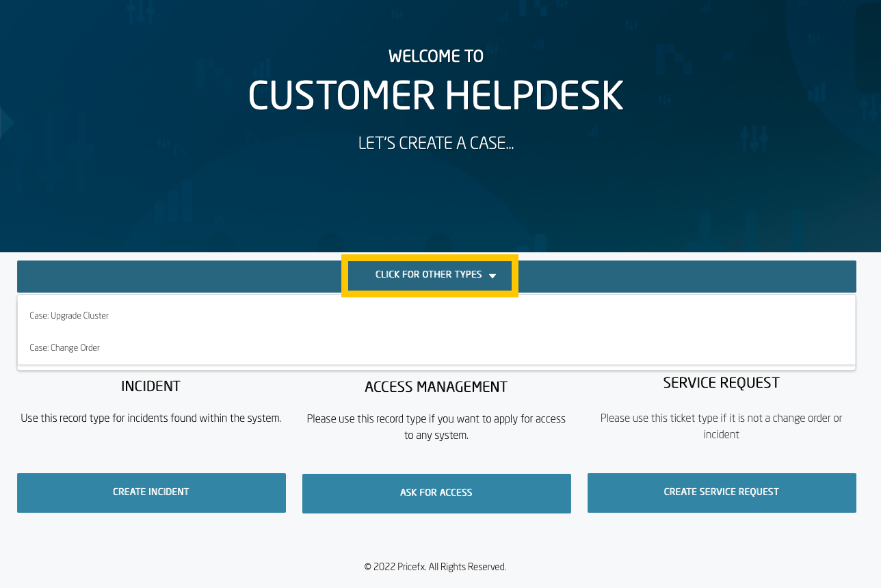This screenshot has height=588, width=881.
Task: Click the caret arrow beside Other Types
Action: tap(492, 276)
